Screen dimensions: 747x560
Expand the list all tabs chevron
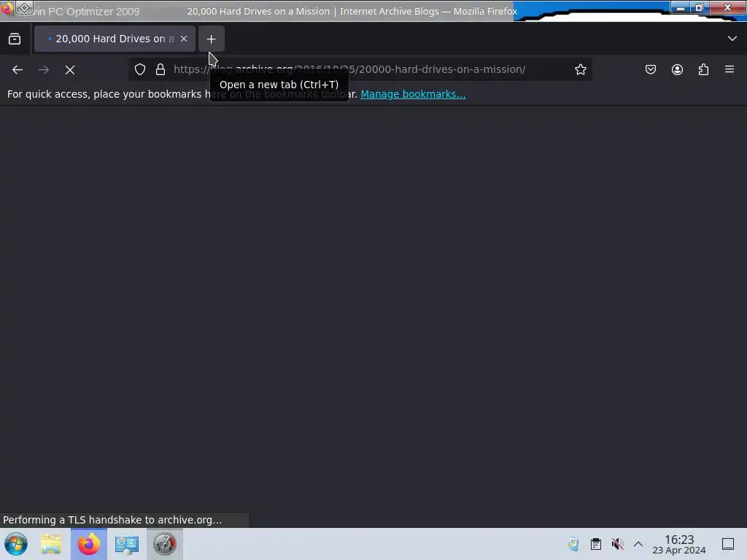click(732, 39)
